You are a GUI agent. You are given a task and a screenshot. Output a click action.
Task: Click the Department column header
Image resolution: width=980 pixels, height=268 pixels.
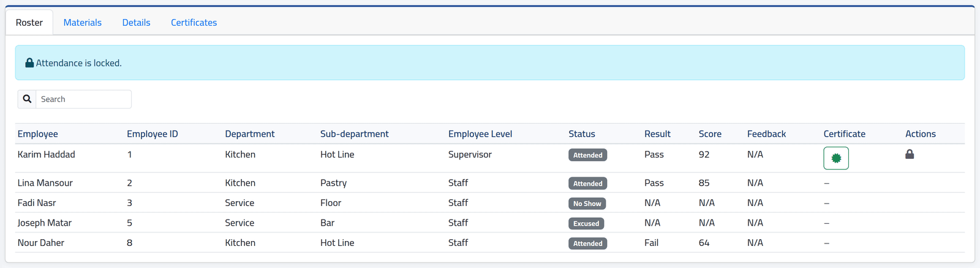pos(250,134)
